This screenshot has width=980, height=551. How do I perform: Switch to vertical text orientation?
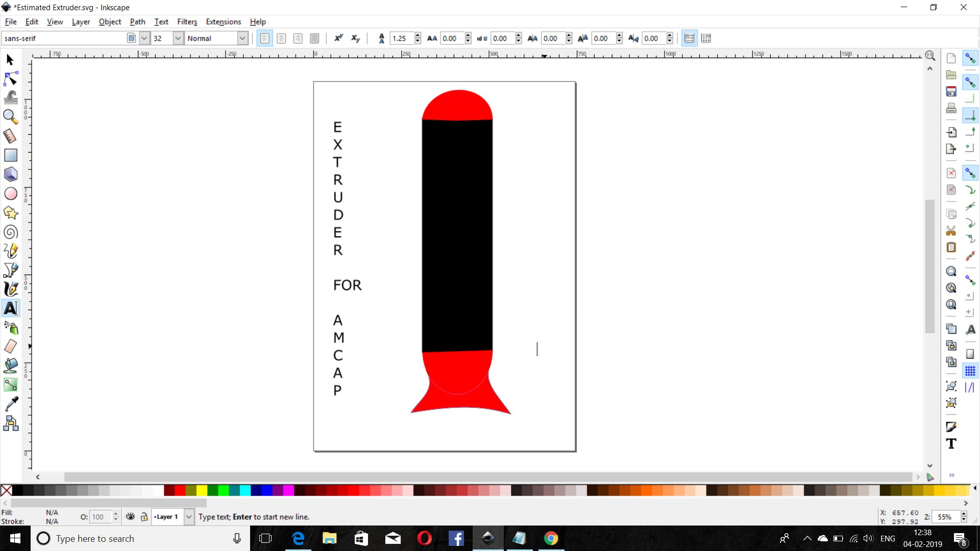706,38
